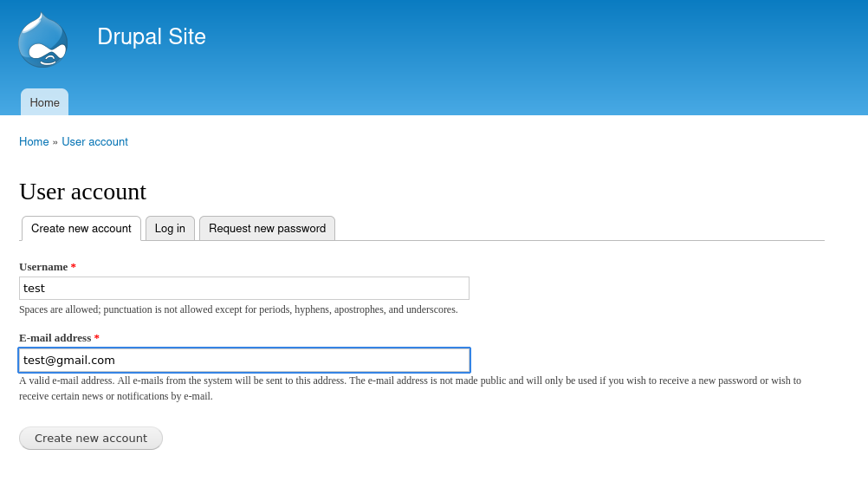
Task: Switch to the Log in tab
Action: click(170, 229)
